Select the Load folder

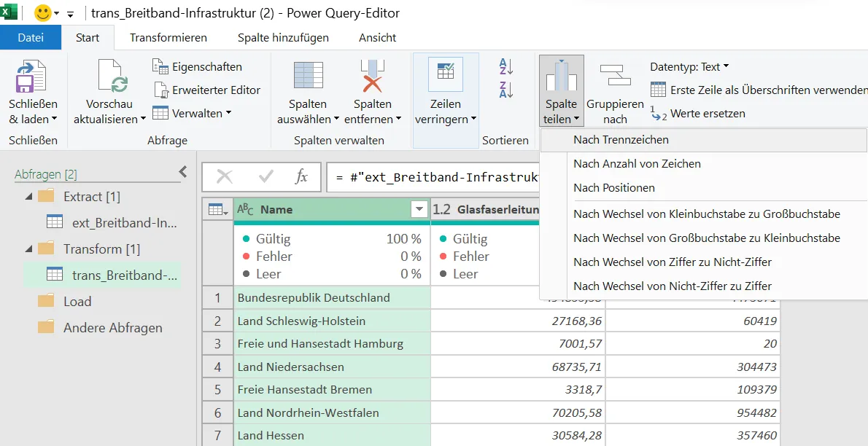(x=65, y=301)
